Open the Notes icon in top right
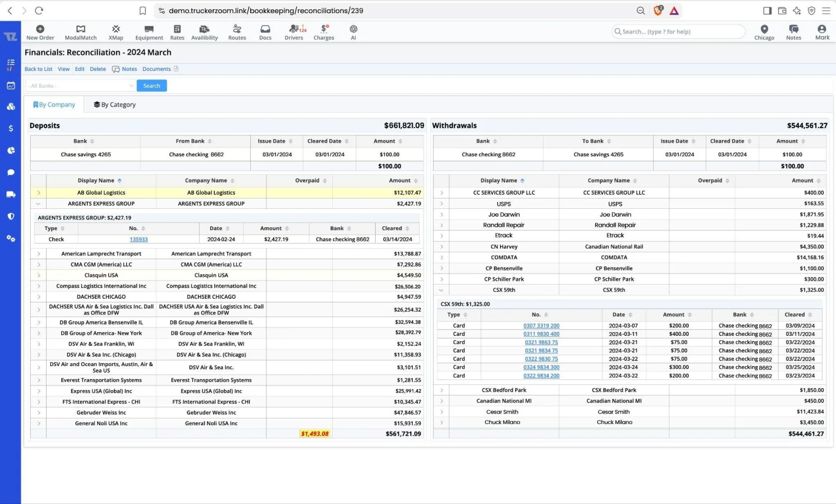Image resolution: width=836 pixels, height=504 pixels. (794, 32)
